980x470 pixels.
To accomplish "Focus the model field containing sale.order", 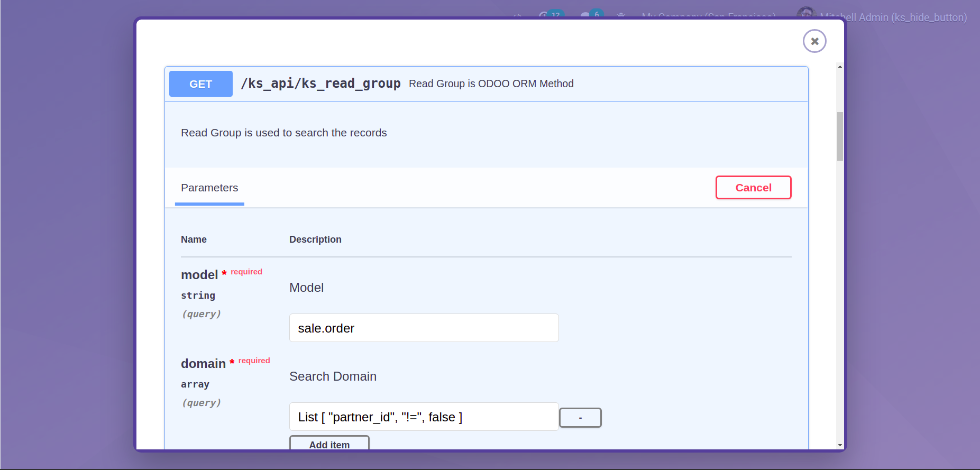I will pos(424,328).
